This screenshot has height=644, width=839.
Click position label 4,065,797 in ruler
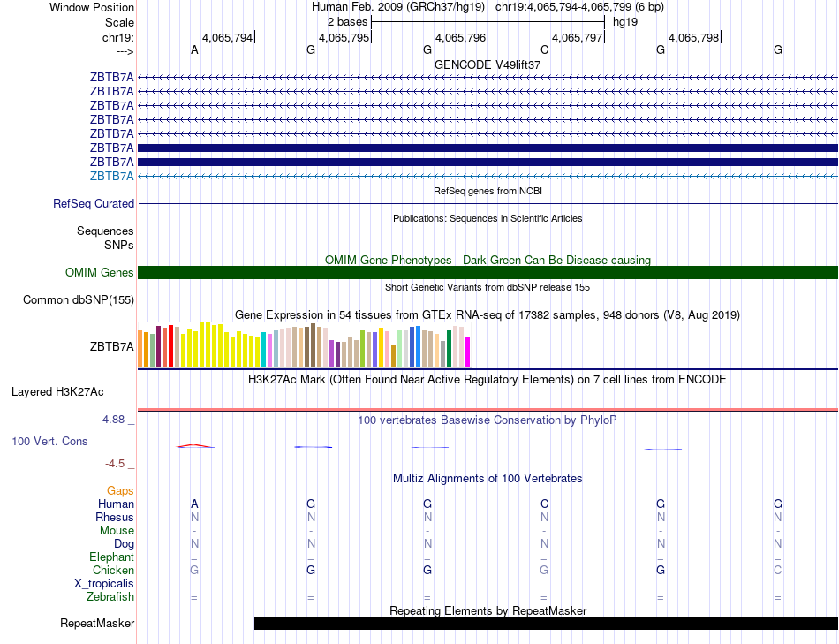tap(578, 37)
